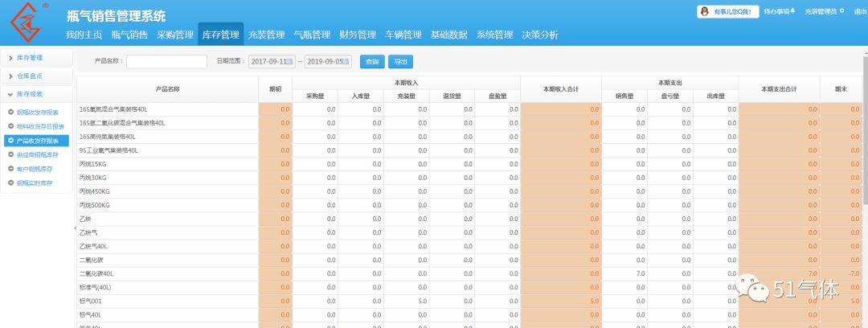
Task: Click the QQ penguin icon
Action: coord(705,11)
